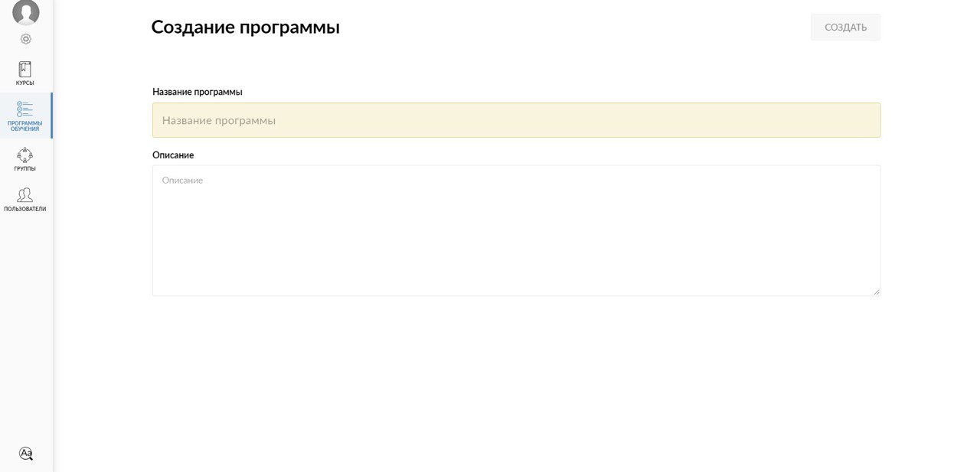This screenshot has width=980, height=472.
Task: Click the Программы обучения checklist icon
Action: click(25, 109)
